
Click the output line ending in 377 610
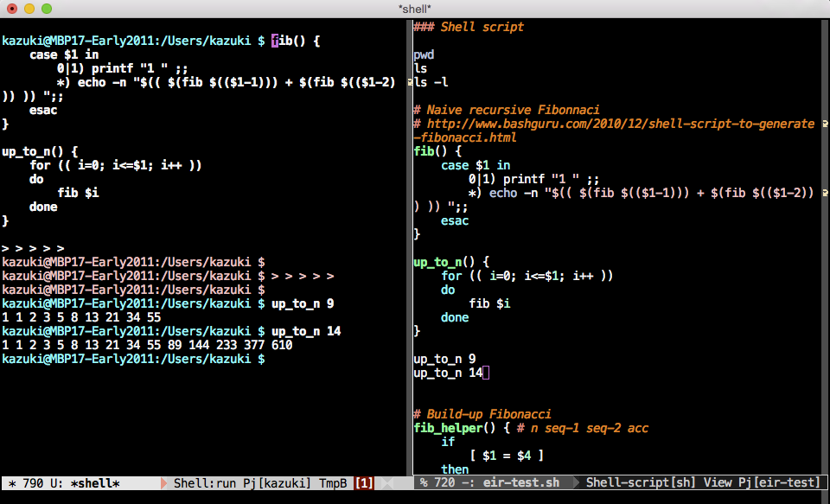[147, 345]
